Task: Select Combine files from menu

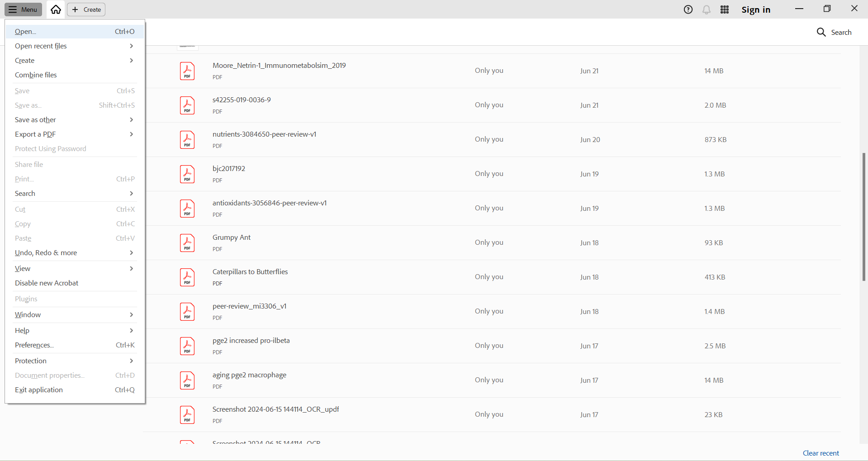Action: [x=36, y=75]
